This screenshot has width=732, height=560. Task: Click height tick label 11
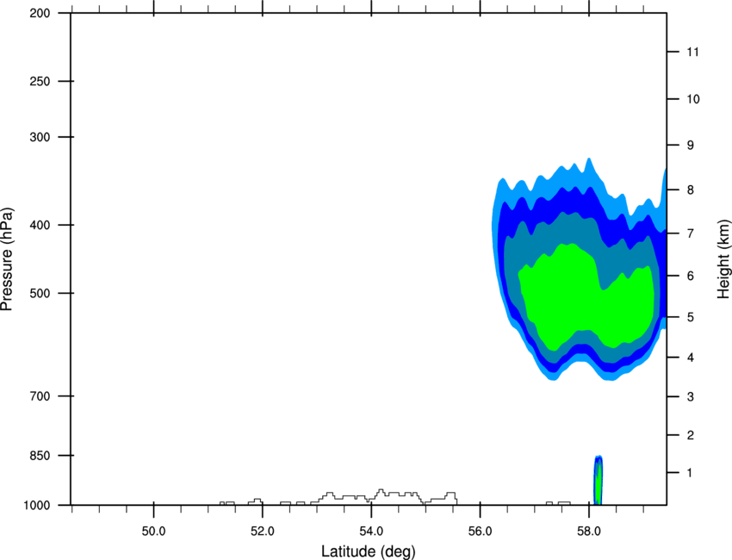[x=693, y=52]
